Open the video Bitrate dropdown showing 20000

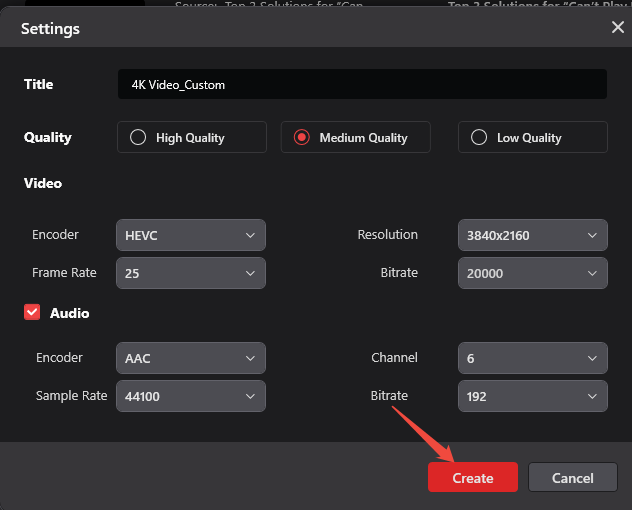(532, 273)
